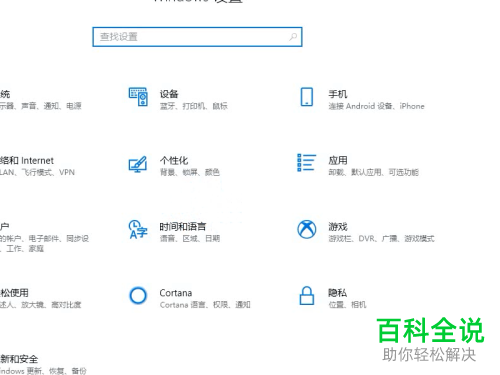Click the 你的帐户、电子邮件、同步设置 description line

(44, 238)
